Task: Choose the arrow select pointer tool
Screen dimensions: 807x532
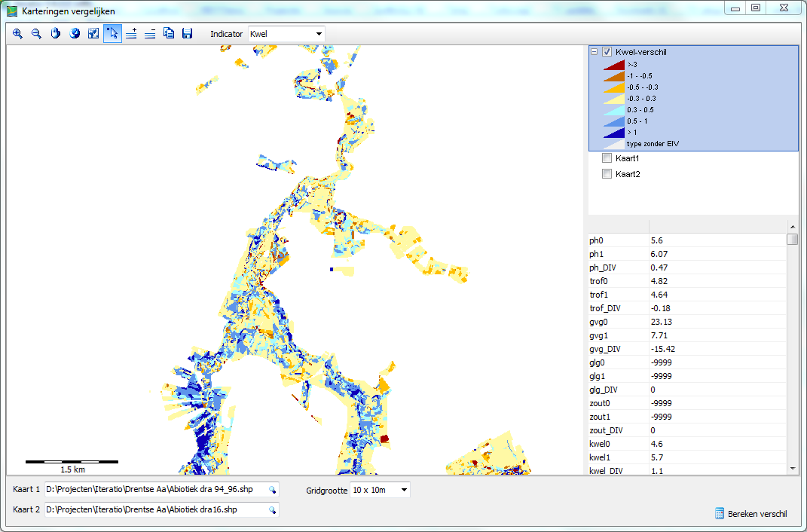Action: (x=112, y=34)
